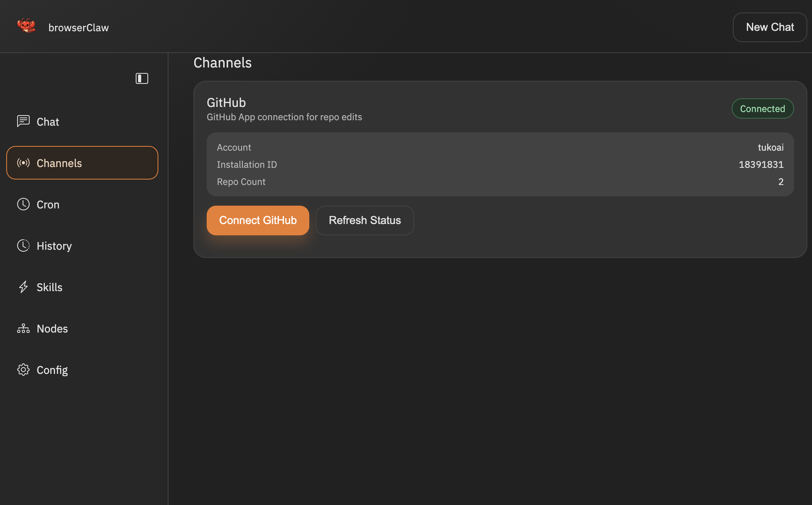Navigate to the Skills label
This screenshot has height=505, width=812.
click(50, 287)
